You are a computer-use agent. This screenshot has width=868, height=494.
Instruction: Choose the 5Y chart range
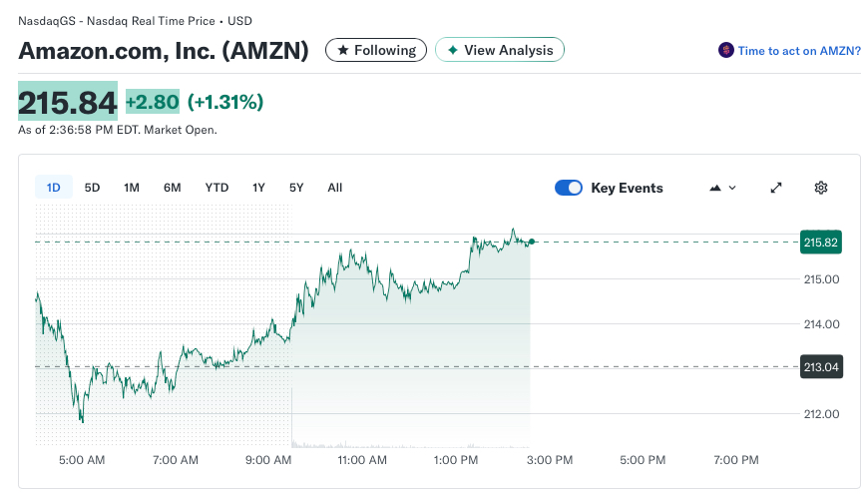click(296, 188)
